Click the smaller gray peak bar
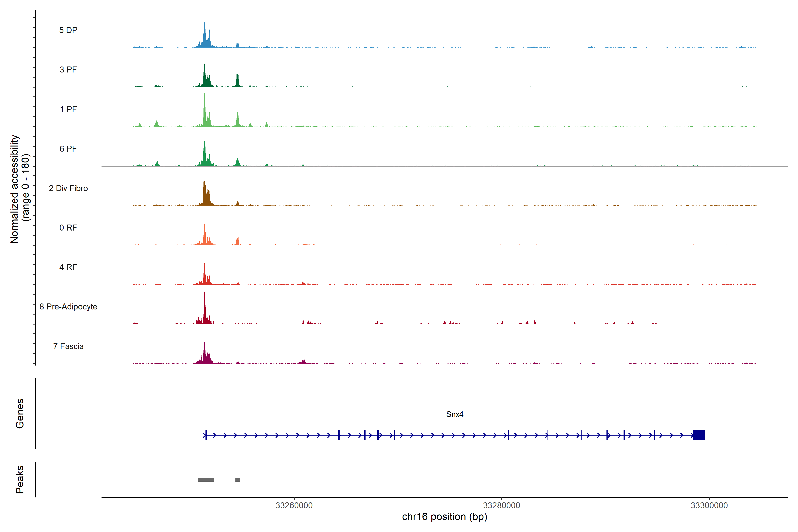Screen dimensions: 798x532 coord(238,480)
